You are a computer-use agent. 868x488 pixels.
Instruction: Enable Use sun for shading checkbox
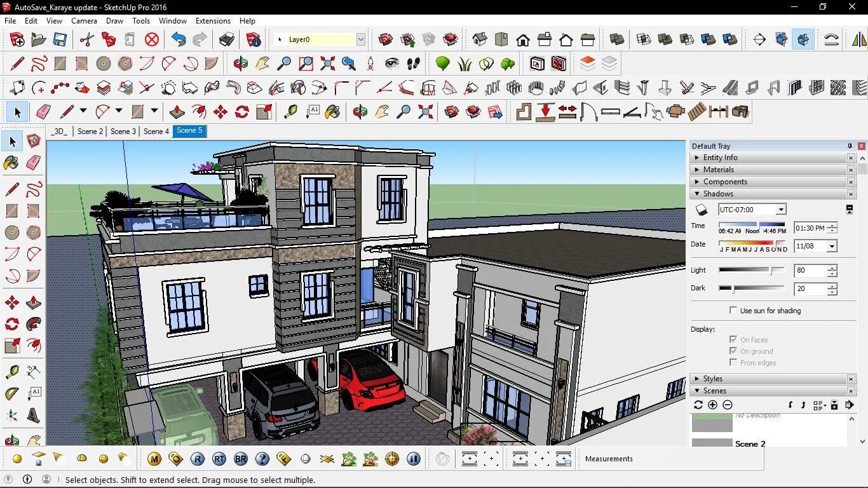734,311
